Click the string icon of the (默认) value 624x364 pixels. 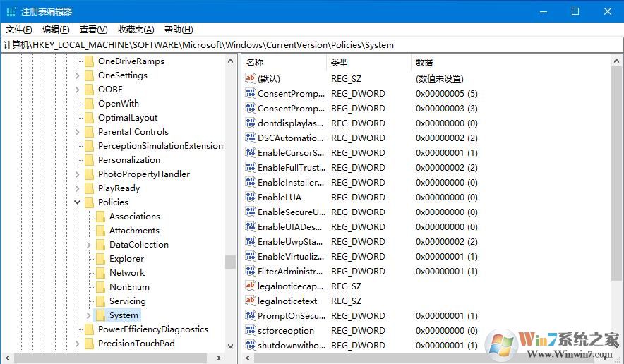pyautogui.click(x=251, y=78)
